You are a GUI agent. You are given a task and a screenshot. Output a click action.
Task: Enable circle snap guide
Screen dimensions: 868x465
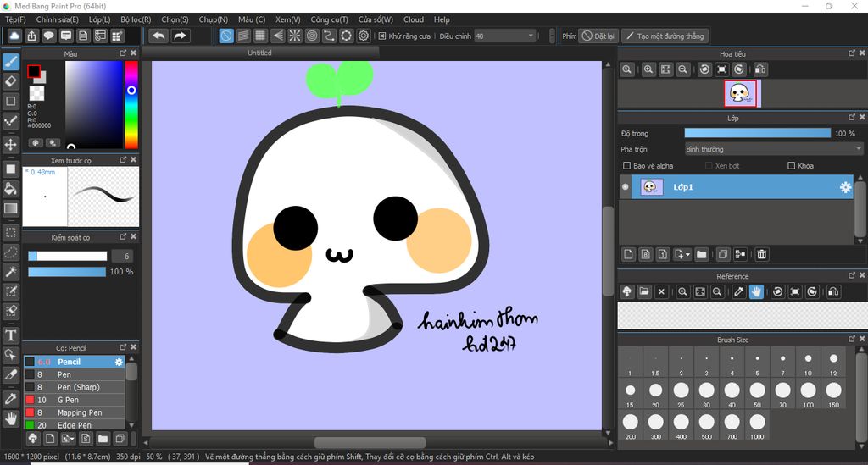(x=312, y=36)
